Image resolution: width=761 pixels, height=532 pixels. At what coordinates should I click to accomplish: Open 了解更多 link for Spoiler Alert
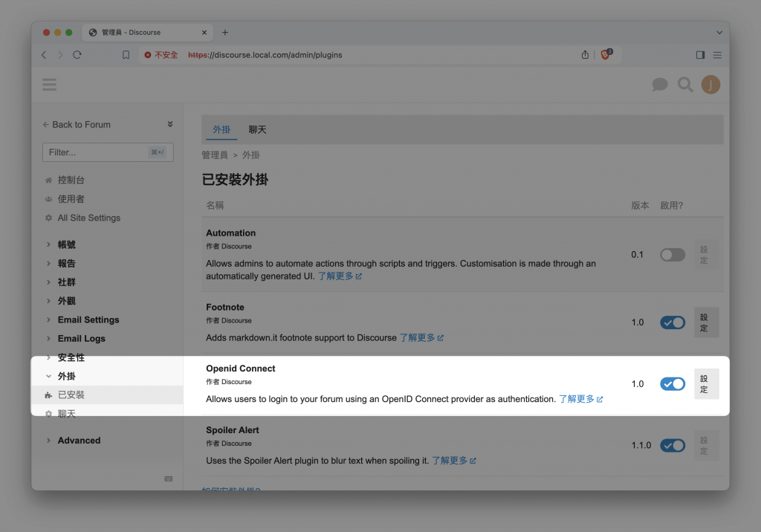pos(454,461)
